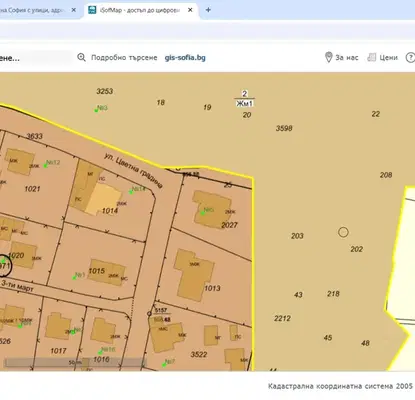Click the circle marker near parcel 202

coord(343,232)
